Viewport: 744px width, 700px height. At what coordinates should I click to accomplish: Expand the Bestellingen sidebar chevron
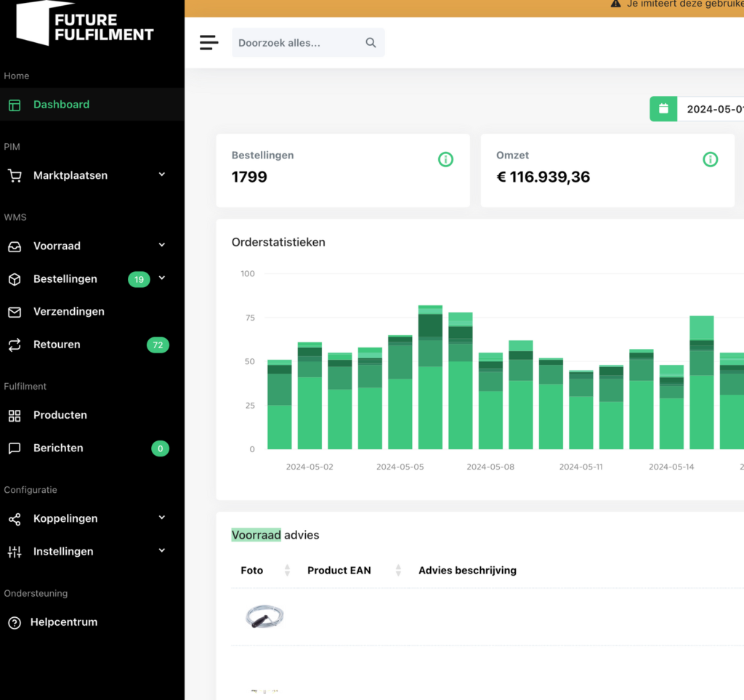click(162, 278)
